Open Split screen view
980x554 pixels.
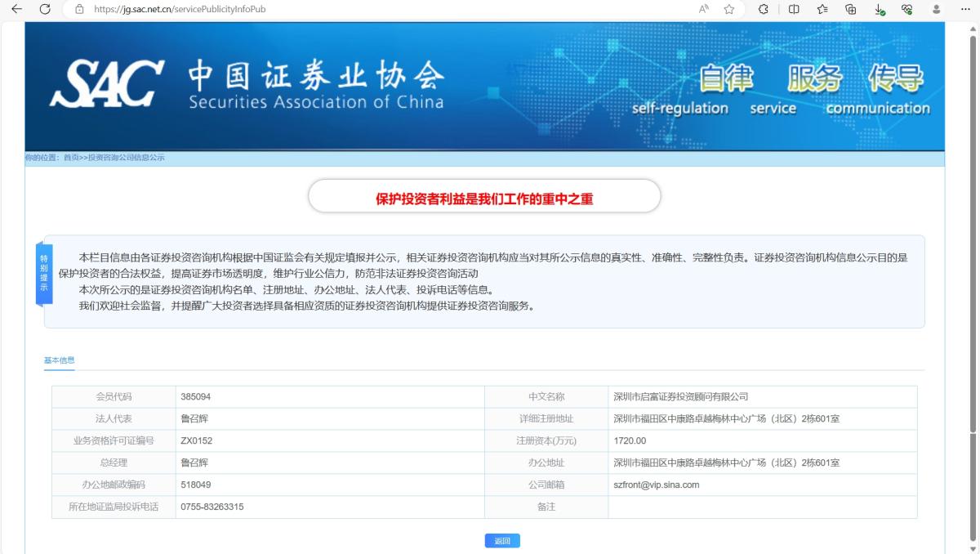click(795, 9)
